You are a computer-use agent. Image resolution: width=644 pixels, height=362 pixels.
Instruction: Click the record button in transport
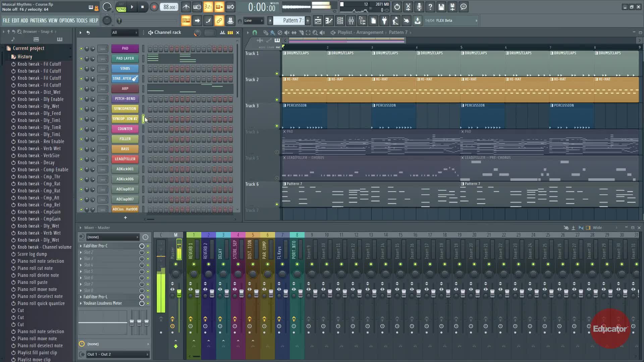pyautogui.click(x=154, y=7)
